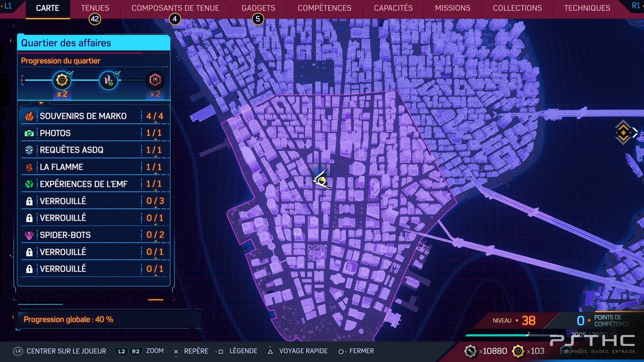
Task: Click the x10880 tech parts count
Action: coord(493,351)
